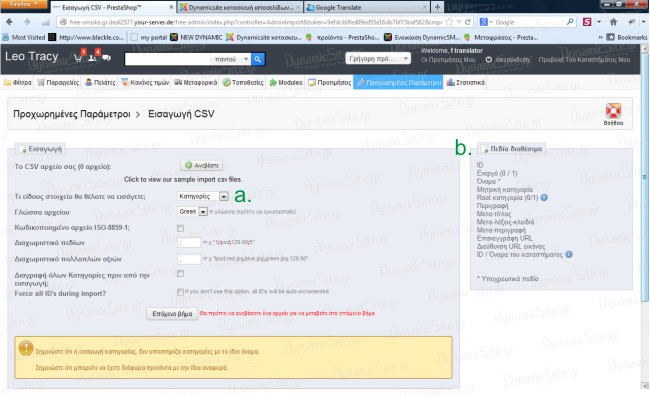
Task: Open the Κατηγορίες entity type dropdown
Action: [x=203, y=196]
